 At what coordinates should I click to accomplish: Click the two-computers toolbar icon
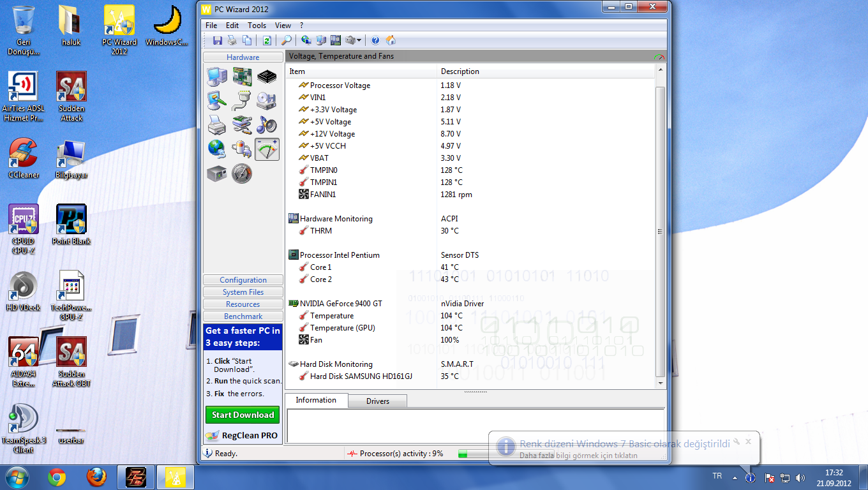tap(321, 40)
